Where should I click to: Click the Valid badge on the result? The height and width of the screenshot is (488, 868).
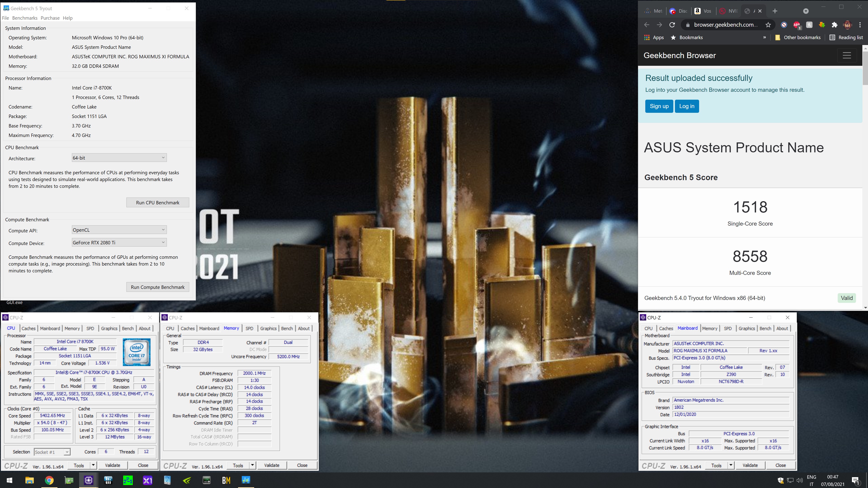(847, 298)
